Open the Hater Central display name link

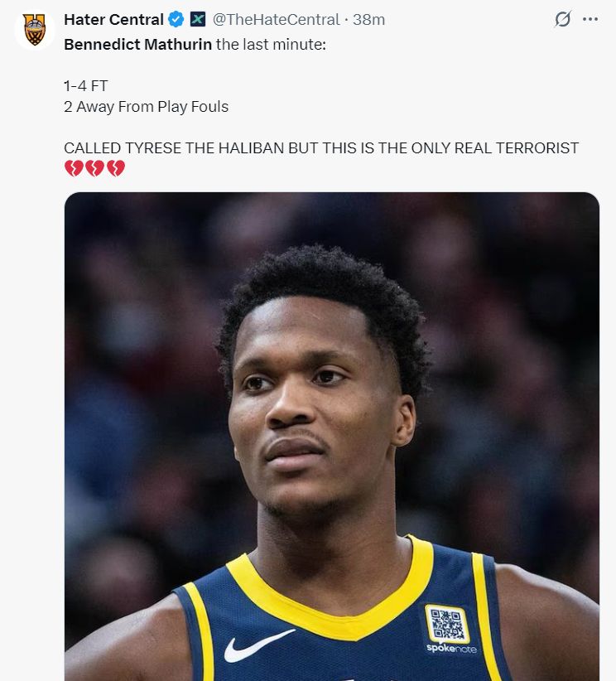[x=113, y=20]
